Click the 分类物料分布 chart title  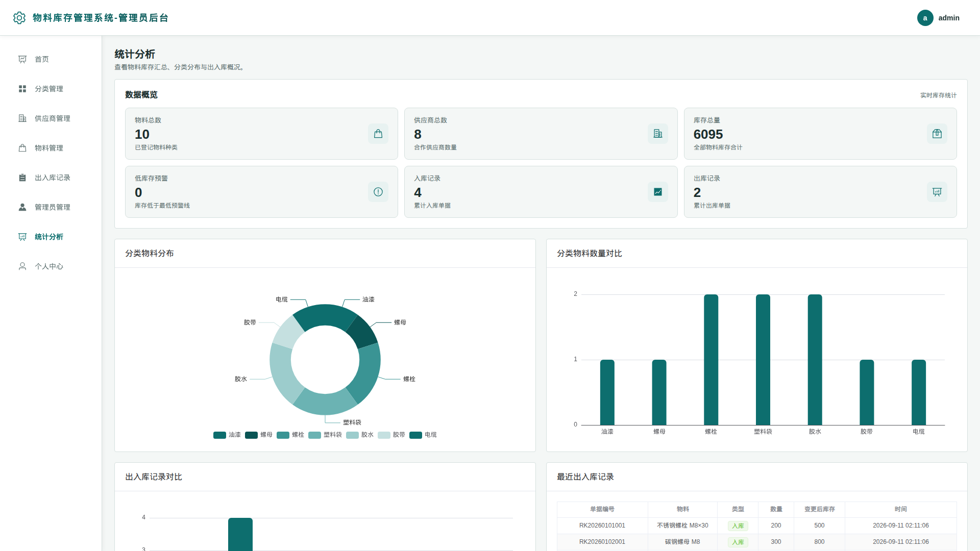(150, 254)
